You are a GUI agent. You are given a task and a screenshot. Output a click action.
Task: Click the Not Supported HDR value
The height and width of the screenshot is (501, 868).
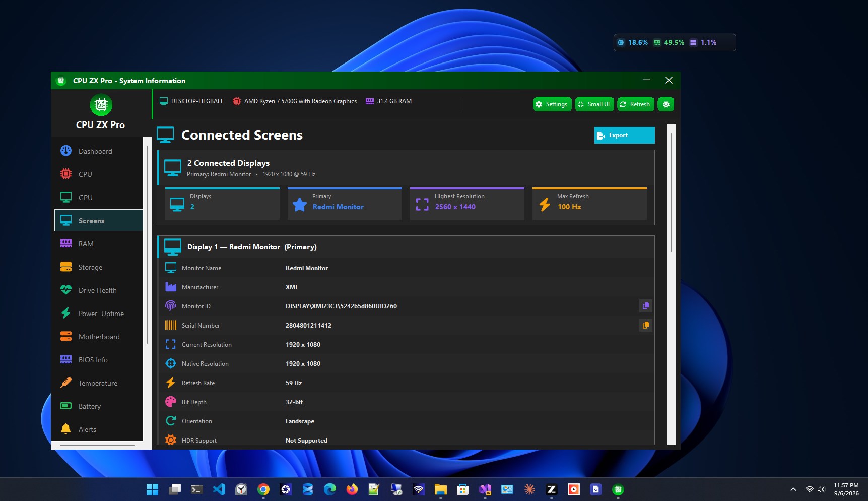306,441
